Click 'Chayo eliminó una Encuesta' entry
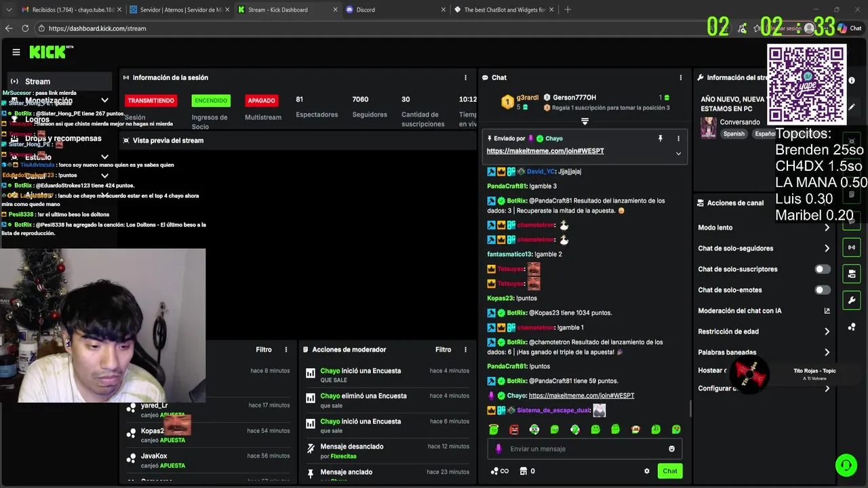Screen dimensions: 868x488 tap(387, 401)
